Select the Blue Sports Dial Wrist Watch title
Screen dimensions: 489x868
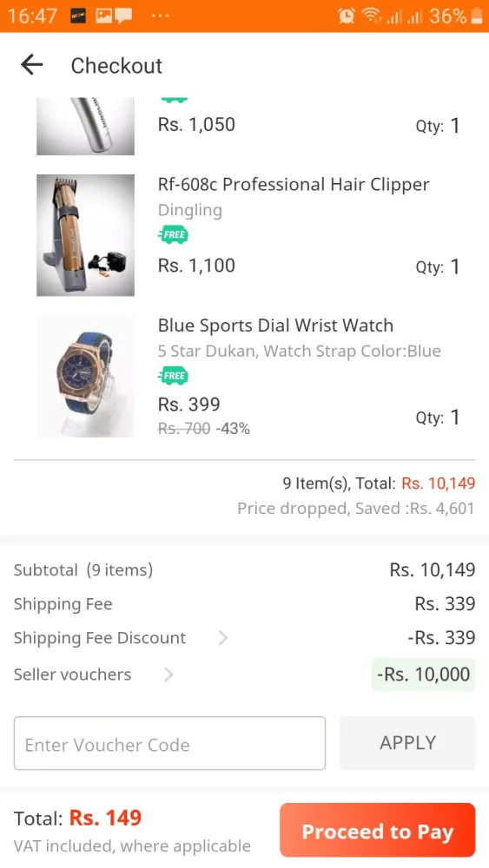(x=276, y=325)
